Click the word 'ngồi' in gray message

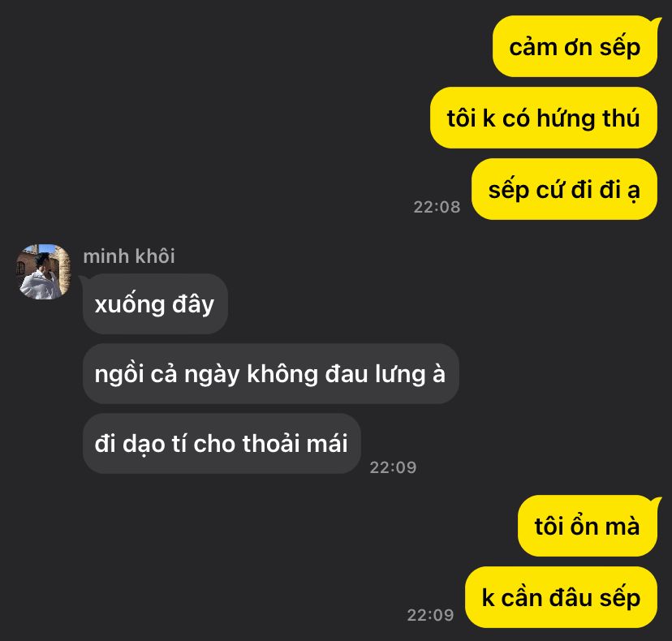[118, 373]
